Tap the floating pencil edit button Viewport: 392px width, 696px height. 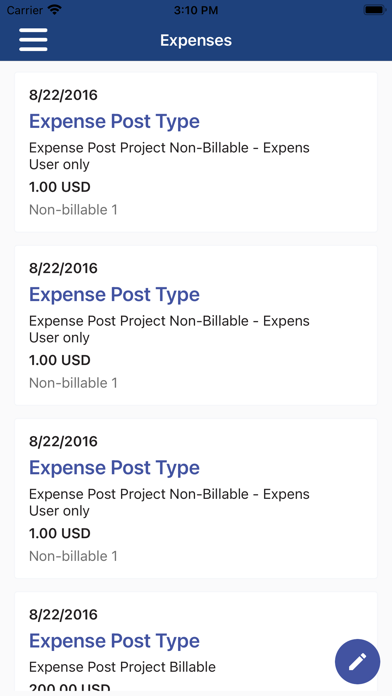[x=357, y=661]
